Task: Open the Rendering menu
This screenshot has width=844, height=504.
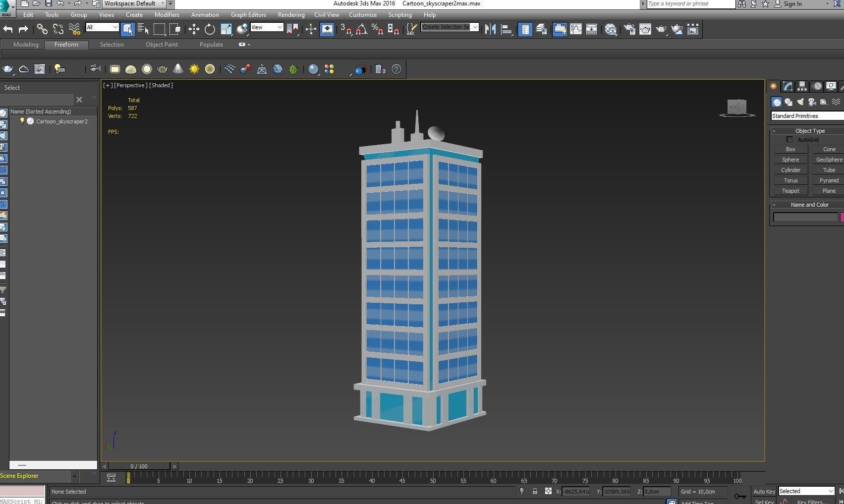Action: point(291,15)
